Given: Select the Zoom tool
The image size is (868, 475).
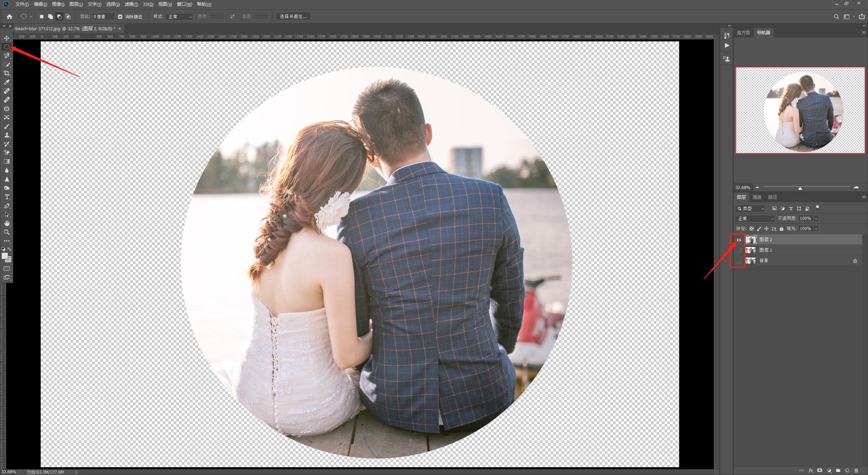Looking at the screenshot, I should pos(7,232).
